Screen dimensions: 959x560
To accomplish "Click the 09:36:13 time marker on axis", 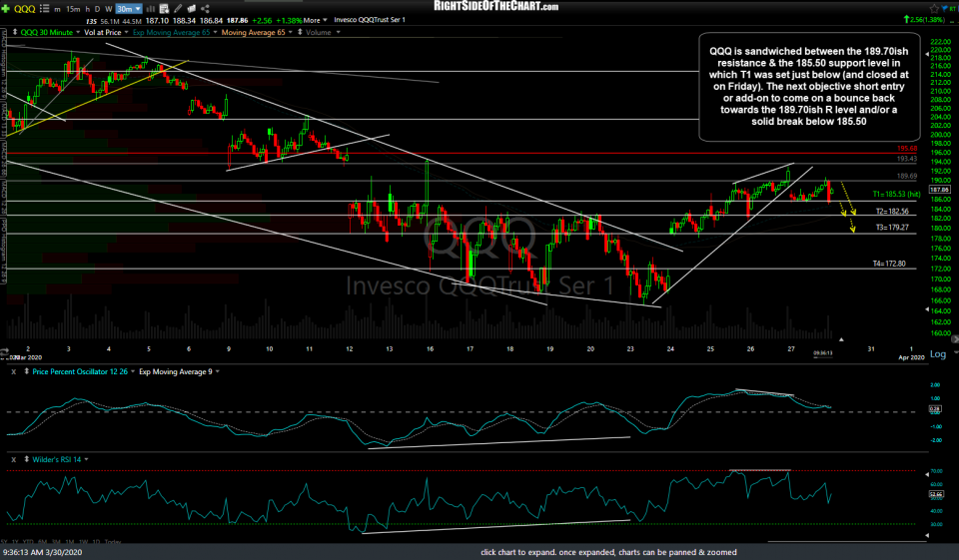I will (x=822, y=352).
